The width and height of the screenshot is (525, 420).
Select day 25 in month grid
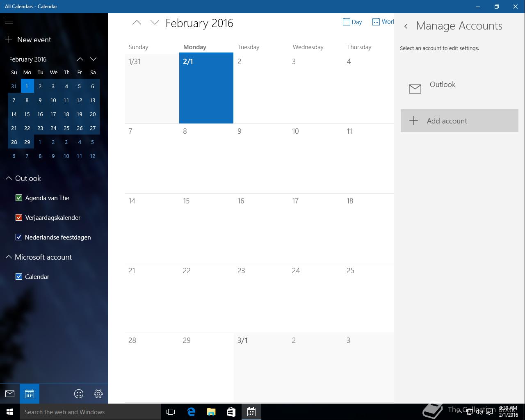pos(368,298)
